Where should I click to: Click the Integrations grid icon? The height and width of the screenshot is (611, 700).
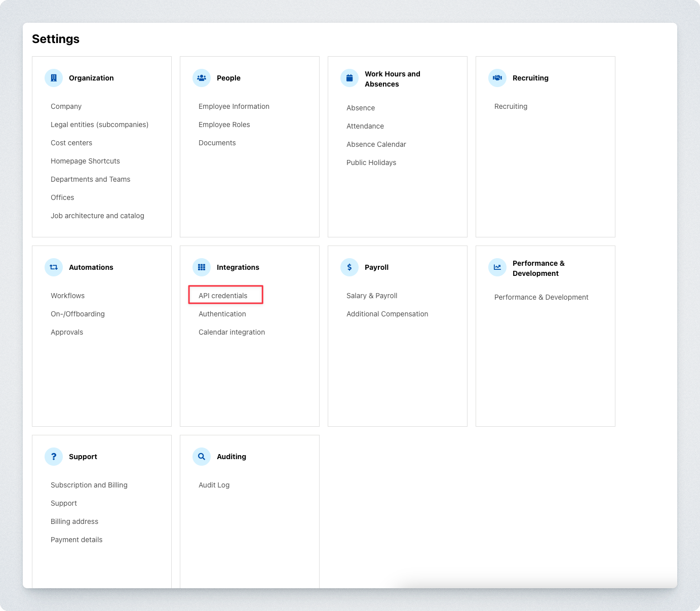(202, 267)
